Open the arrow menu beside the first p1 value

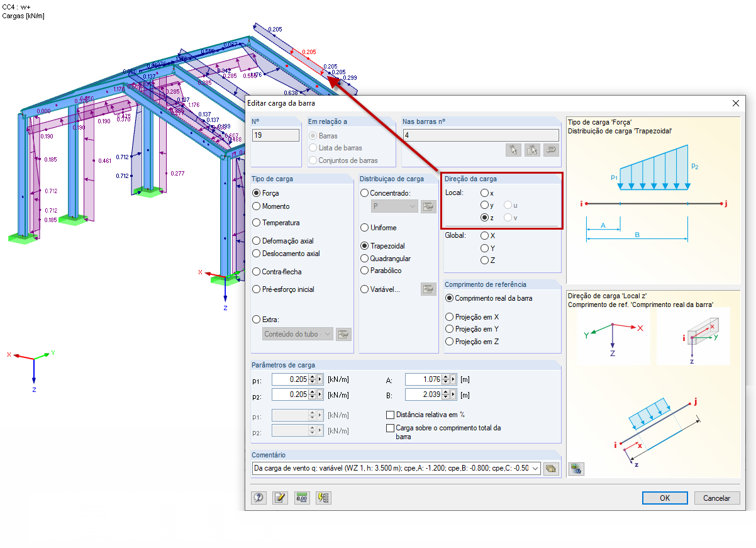click(x=320, y=379)
